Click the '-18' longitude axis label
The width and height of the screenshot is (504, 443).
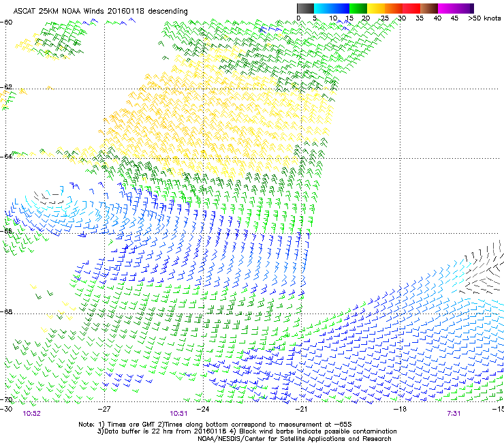(400, 409)
